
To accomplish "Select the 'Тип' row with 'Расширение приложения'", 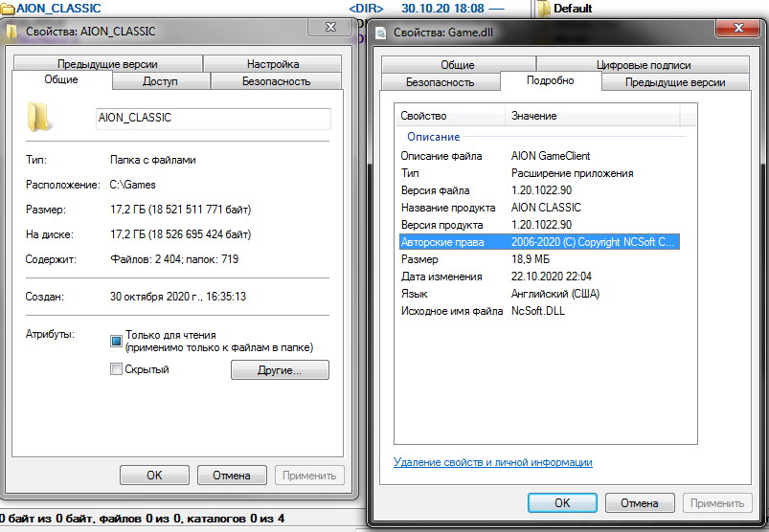I will click(x=539, y=173).
